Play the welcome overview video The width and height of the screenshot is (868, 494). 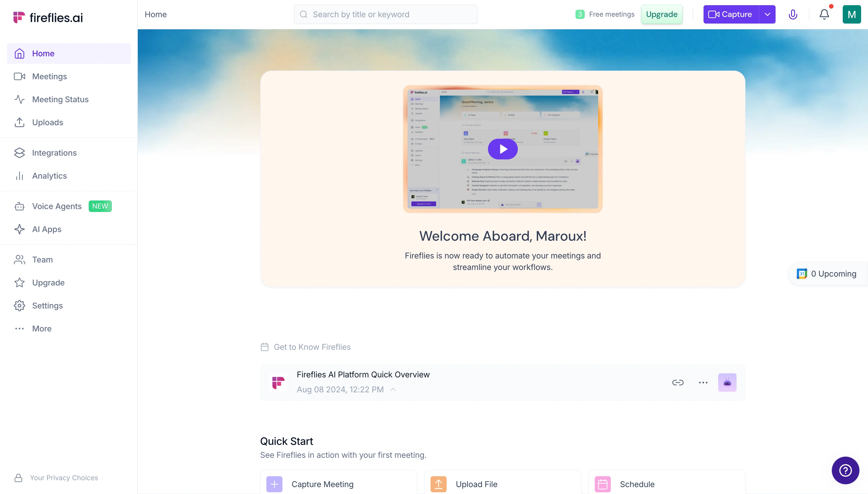click(503, 148)
